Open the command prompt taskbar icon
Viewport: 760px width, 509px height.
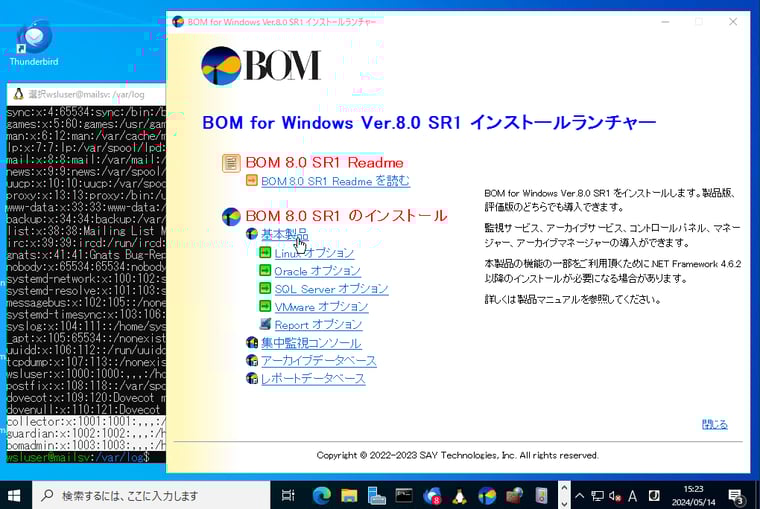[x=404, y=495]
